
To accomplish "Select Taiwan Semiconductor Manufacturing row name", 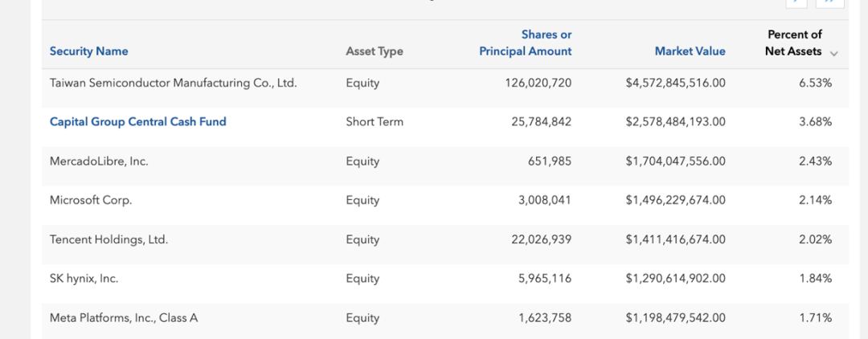I will [x=173, y=83].
